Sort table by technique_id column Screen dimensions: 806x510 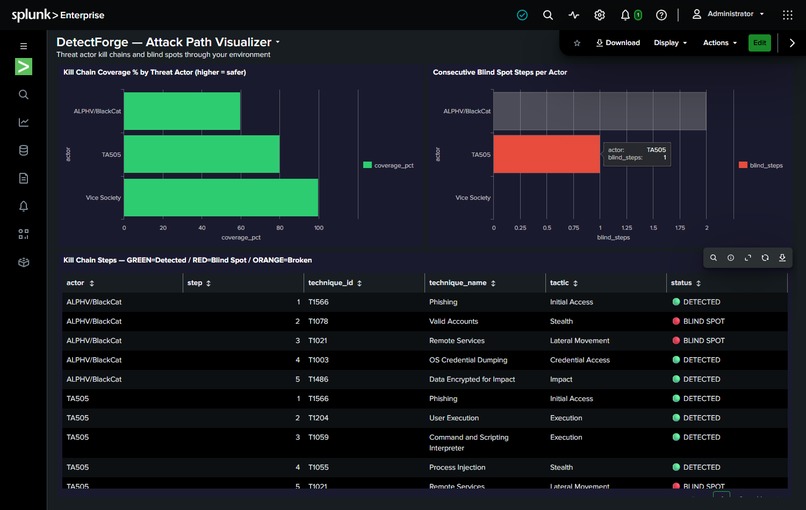tap(359, 283)
